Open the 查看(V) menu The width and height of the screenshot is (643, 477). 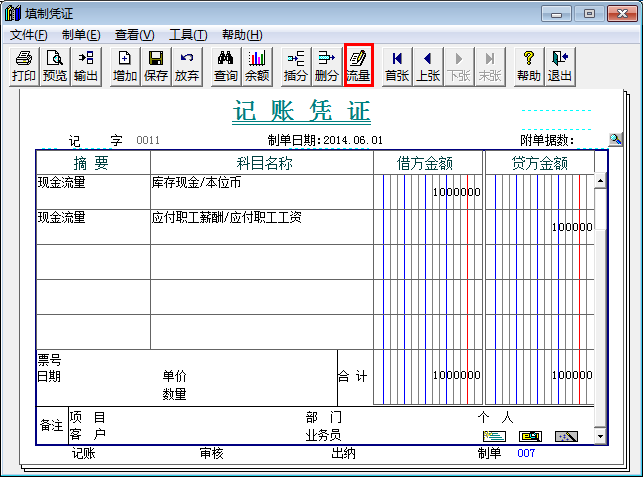[135, 35]
